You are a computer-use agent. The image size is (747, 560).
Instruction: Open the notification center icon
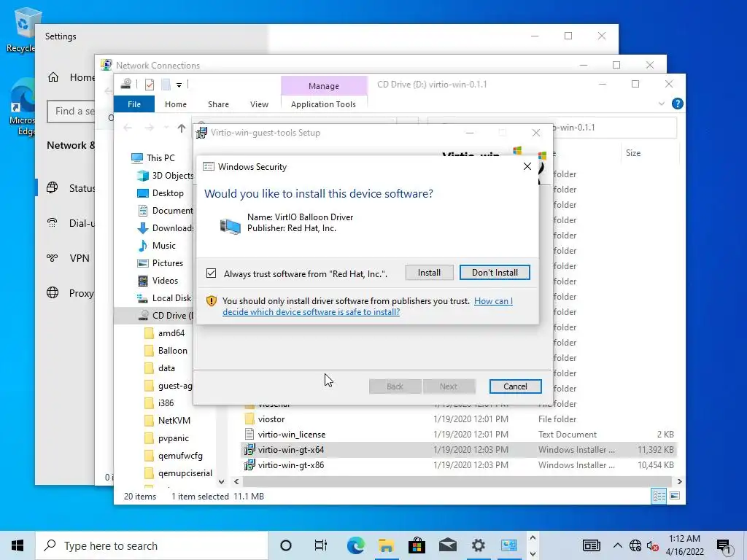coord(724,545)
